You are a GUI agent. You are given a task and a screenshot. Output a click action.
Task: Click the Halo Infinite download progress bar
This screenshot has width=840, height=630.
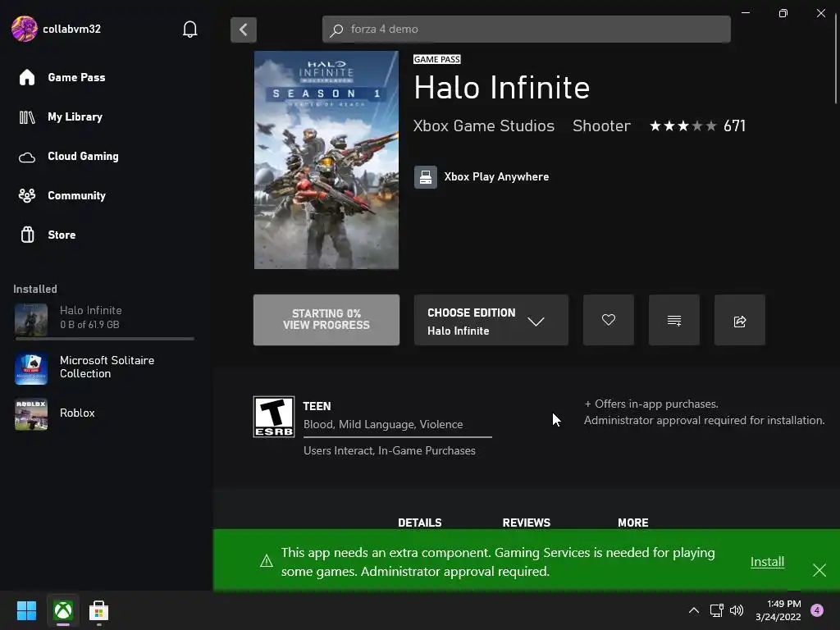click(x=104, y=339)
